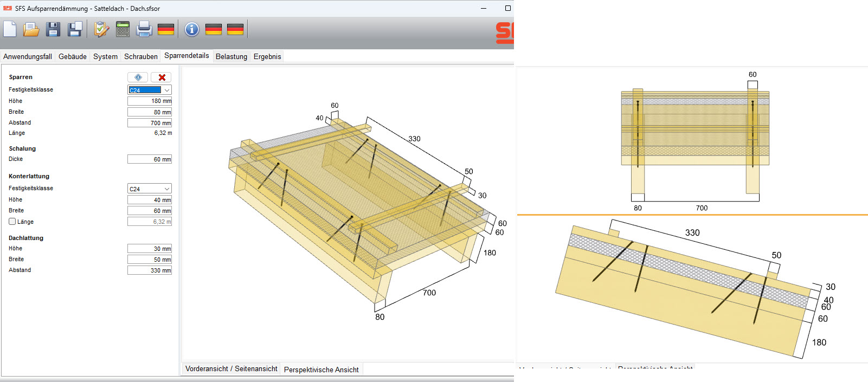Image resolution: width=868 pixels, height=382 pixels.
Task: Launch the calculator icon
Action: click(x=123, y=29)
